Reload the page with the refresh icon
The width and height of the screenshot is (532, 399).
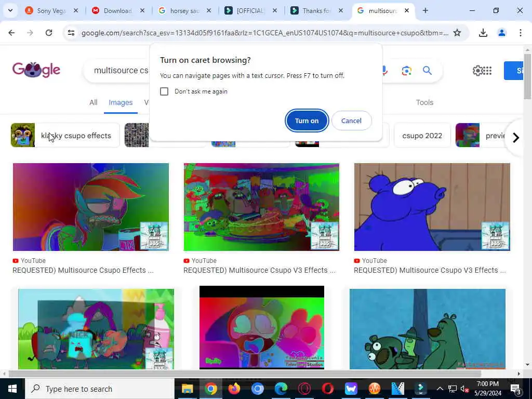(49, 33)
